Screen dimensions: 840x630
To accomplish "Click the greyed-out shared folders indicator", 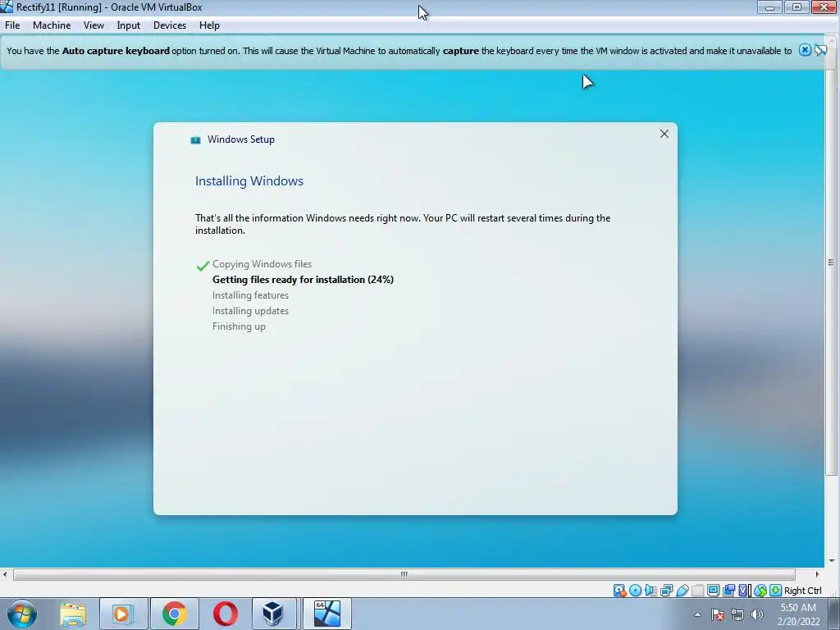I will (x=697, y=591).
